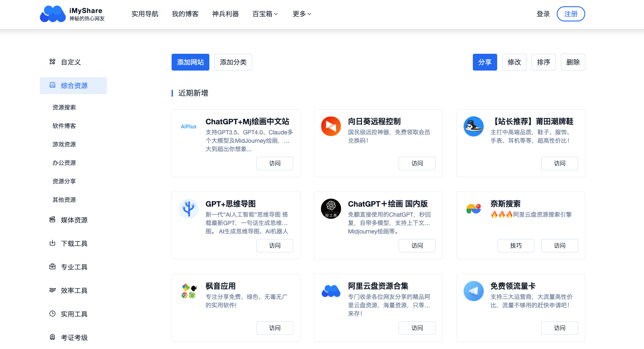This screenshot has height=349, width=644.
Task: Click 访问 on 向日葵远程控制 card
Action: tap(417, 163)
